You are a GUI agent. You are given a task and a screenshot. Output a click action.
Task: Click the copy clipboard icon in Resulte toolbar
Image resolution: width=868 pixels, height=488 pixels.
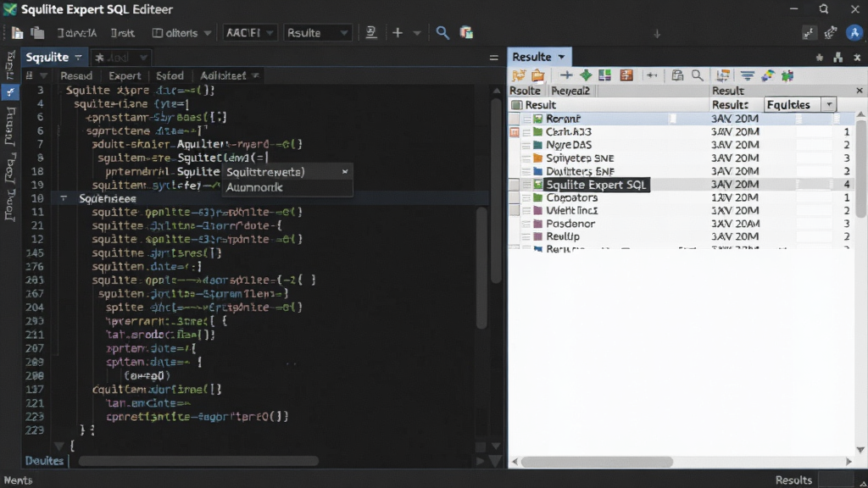tap(677, 75)
